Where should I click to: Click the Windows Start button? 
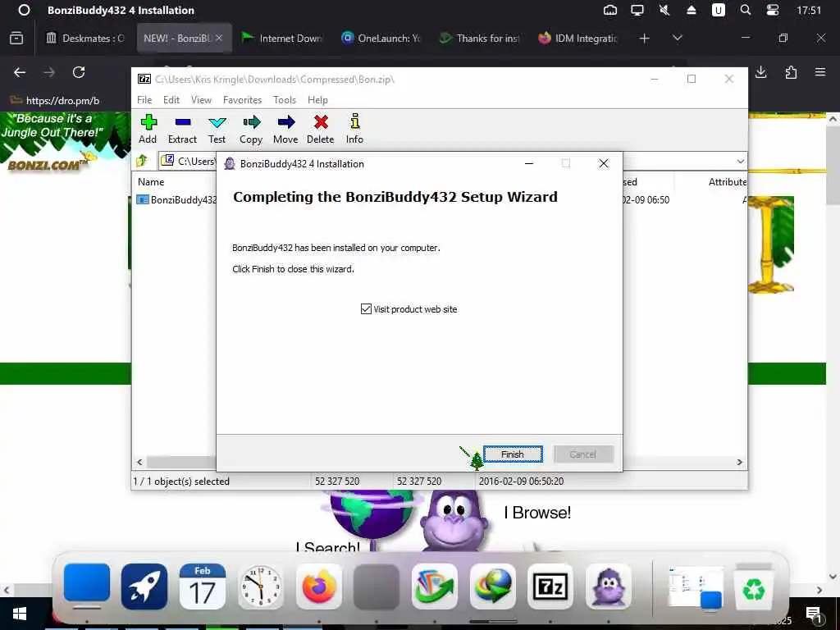tap(20, 614)
